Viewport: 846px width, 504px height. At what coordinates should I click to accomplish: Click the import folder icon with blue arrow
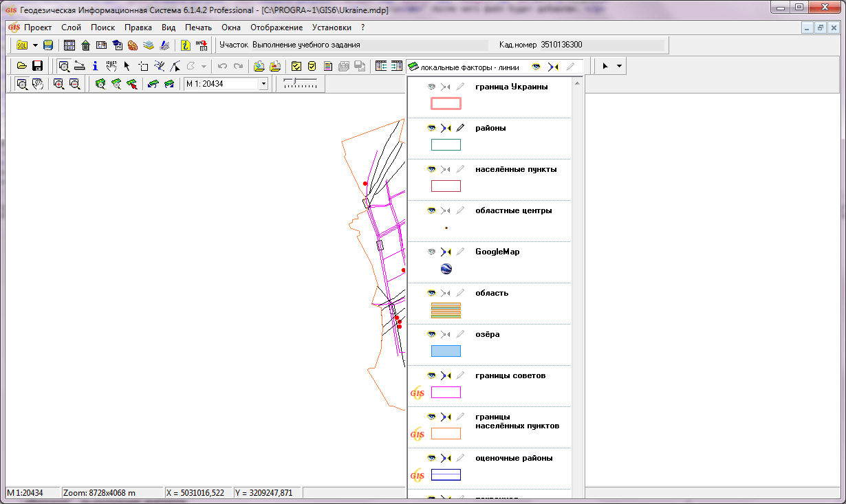(x=259, y=66)
